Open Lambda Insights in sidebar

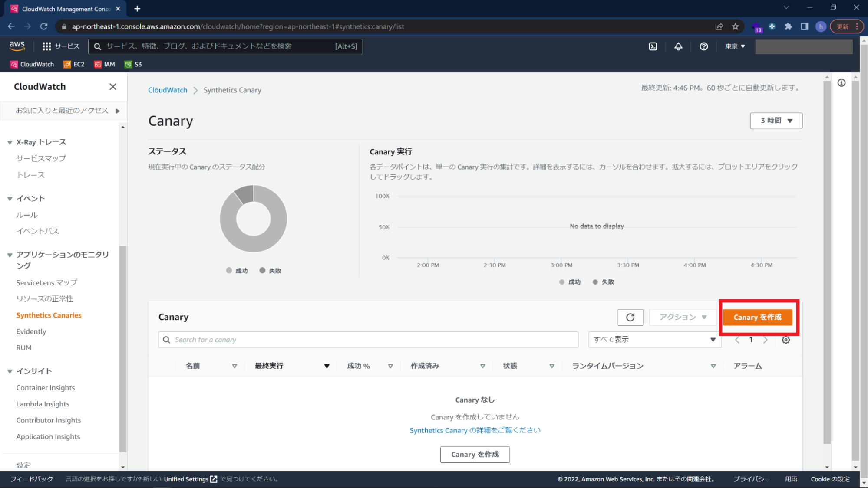43,404
